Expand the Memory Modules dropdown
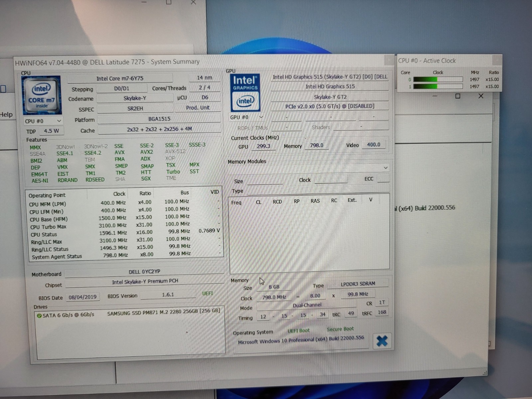 (x=385, y=168)
